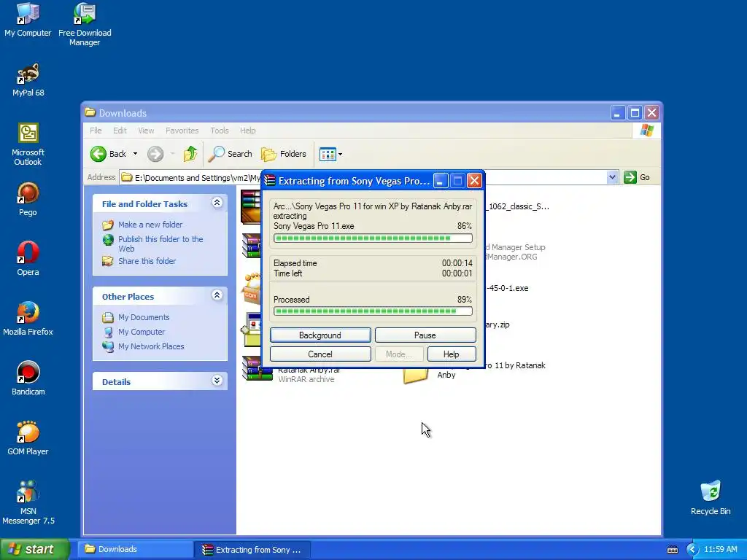Expand the Address bar dropdown
Image resolution: width=747 pixels, height=560 pixels.
point(612,177)
